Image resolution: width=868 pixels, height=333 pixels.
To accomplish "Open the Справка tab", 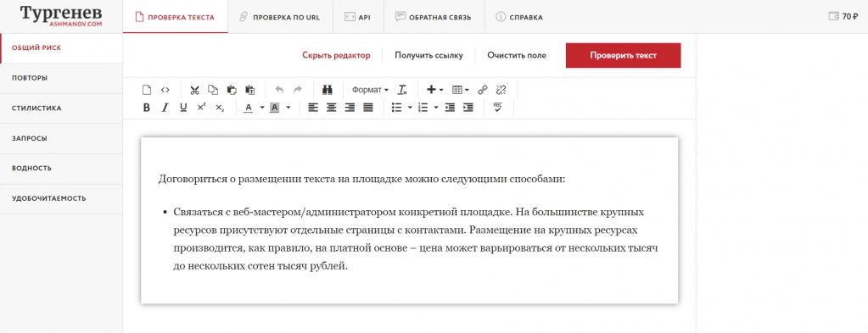I will click(520, 17).
